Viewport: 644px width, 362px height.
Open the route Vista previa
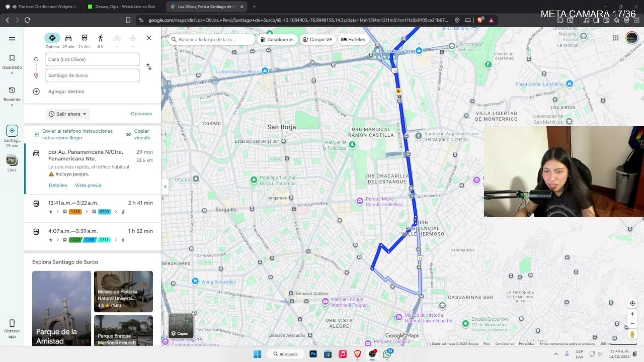point(88,186)
